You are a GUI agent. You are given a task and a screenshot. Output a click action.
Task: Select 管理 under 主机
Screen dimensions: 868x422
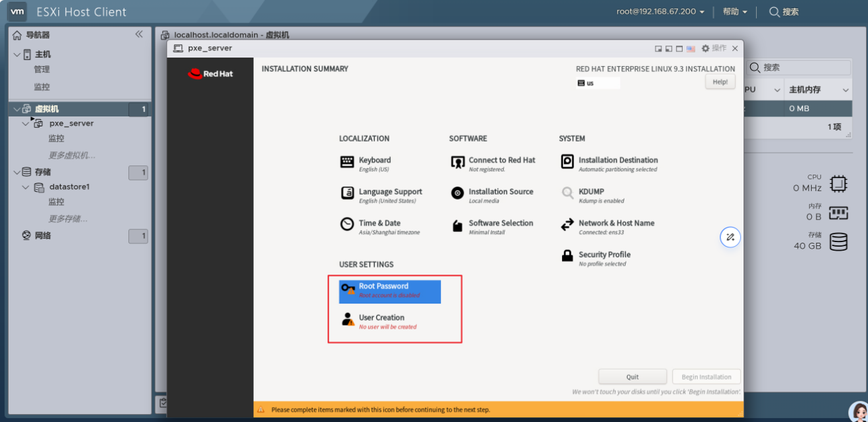[x=42, y=69]
